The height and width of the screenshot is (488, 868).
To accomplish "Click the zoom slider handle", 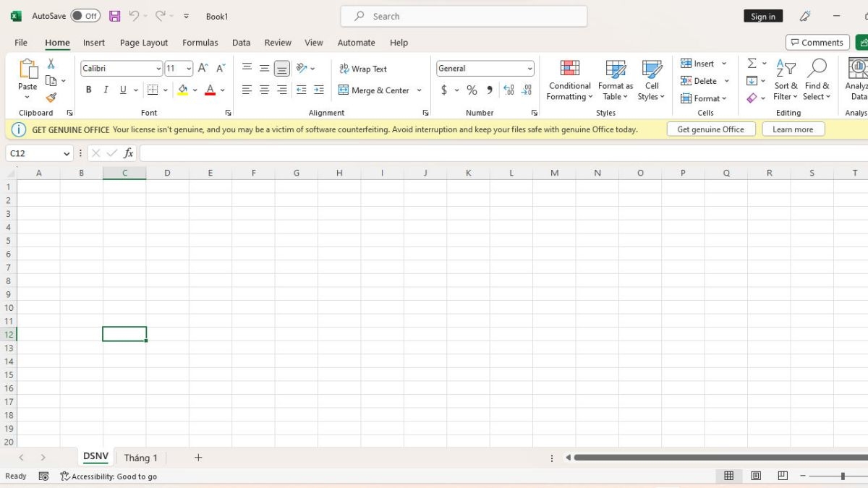I will [x=843, y=476].
